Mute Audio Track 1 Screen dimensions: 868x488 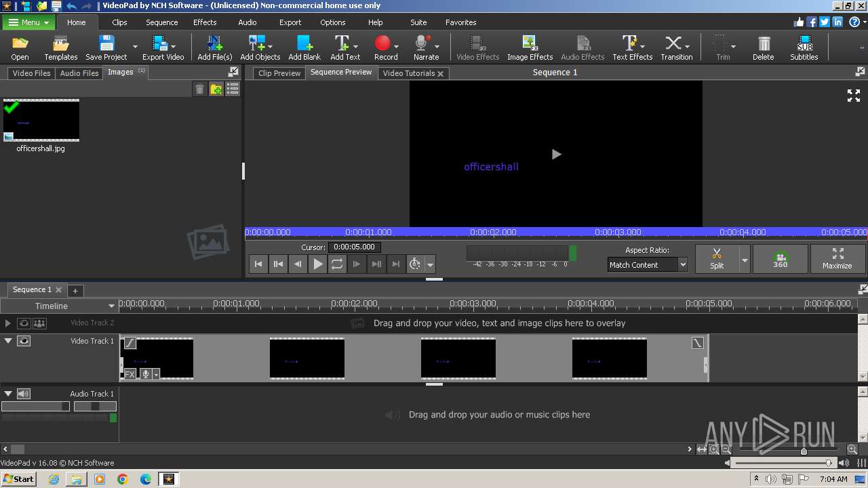(24, 394)
